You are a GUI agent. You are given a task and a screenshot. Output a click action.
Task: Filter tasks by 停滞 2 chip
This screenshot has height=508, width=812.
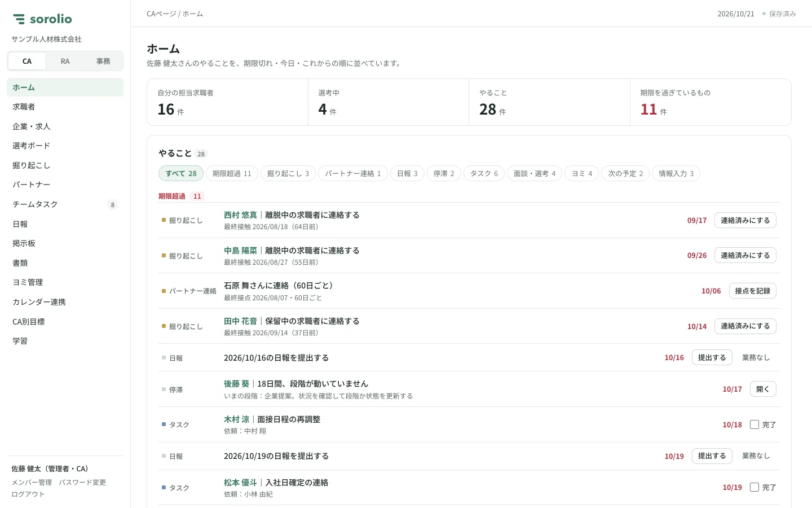point(444,173)
